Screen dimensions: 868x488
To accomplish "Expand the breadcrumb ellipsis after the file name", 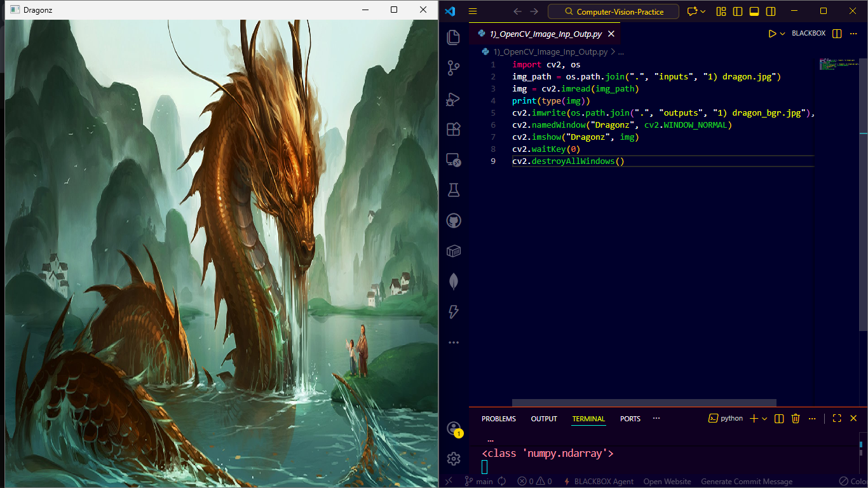I will (621, 52).
